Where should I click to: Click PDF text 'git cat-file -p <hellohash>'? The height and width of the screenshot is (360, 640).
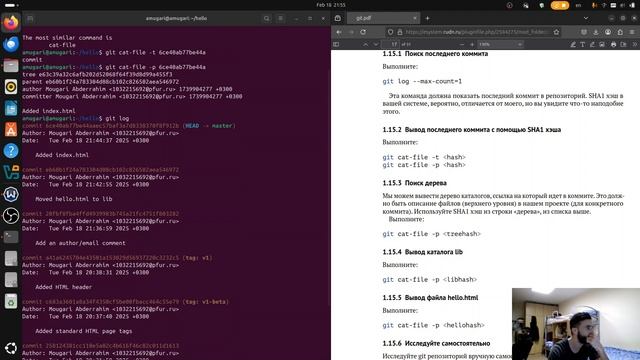coord(433,325)
